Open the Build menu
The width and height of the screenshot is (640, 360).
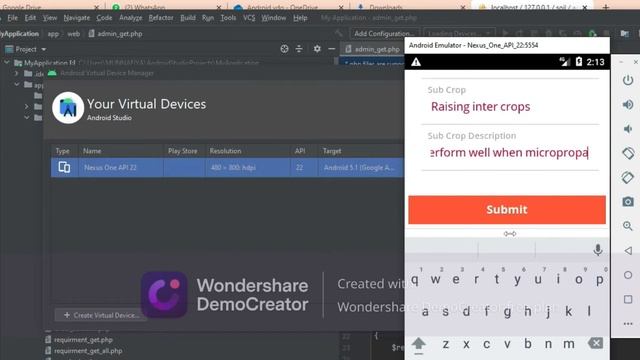pyautogui.click(x=188, y=18)
